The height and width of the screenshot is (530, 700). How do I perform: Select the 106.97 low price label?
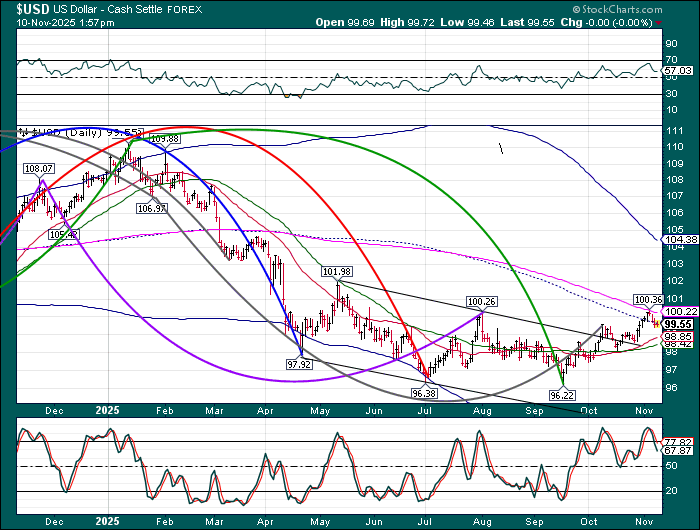click(x=152, y=208)
